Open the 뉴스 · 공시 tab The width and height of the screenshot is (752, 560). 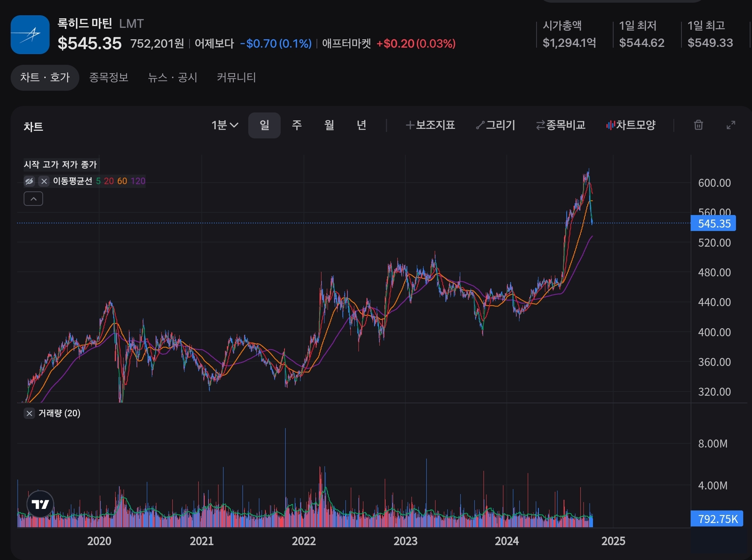pyautogui.click(x=172, y=77)
